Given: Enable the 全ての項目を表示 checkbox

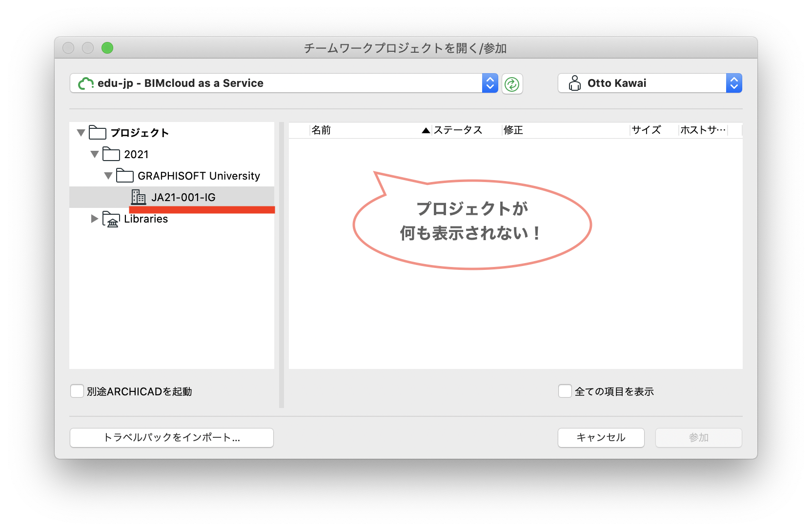Looking at the screenshot, I should pos(565,391).
